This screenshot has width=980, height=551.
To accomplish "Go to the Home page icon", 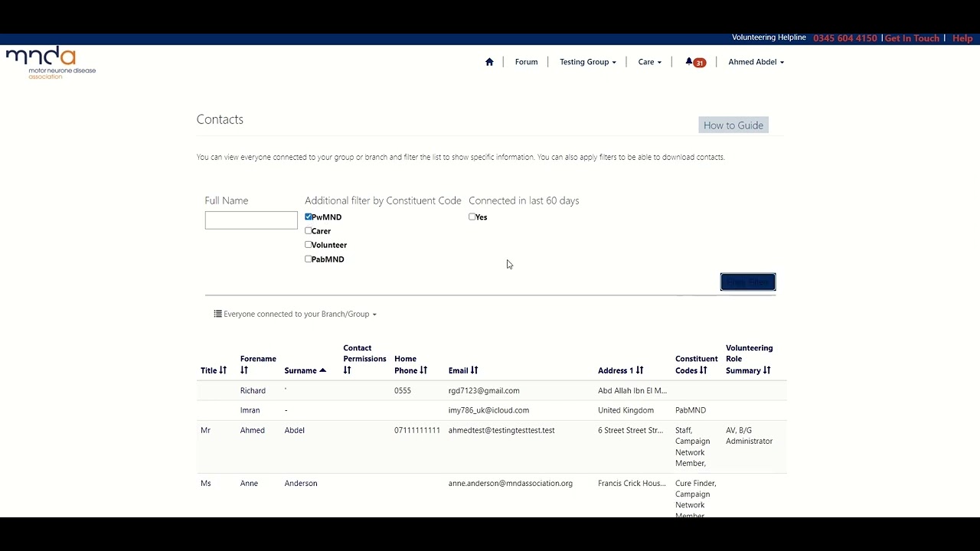I will 489,62.
